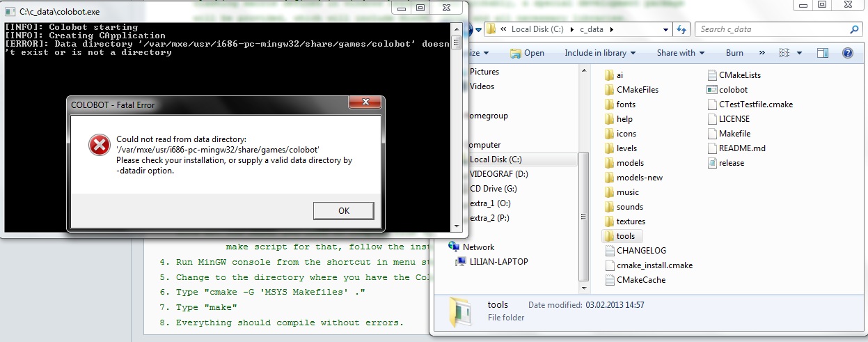Click Open in the Explorer toolbar
Viewport: 868px width, 342px height.
(x=527, y=53)
